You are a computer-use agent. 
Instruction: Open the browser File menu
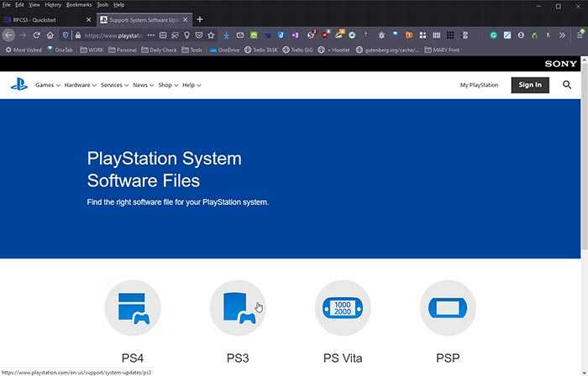6,5
